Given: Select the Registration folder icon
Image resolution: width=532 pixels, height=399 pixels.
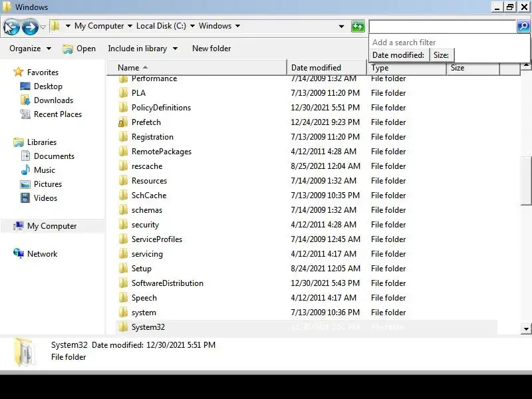Looking at the screenshot, I should [123, 137].
